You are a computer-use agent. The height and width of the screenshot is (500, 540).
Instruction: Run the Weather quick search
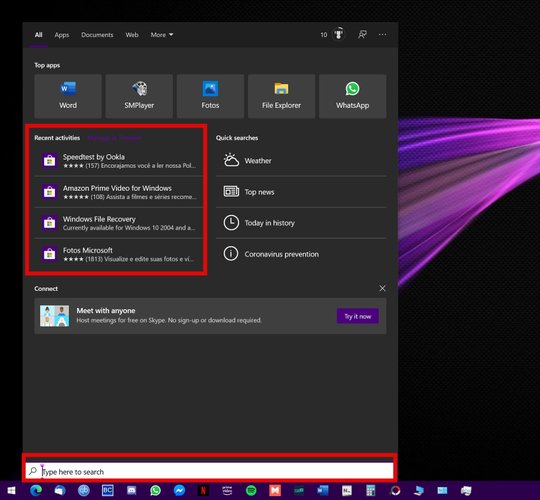pyautogui.click(x=301, y=160)
